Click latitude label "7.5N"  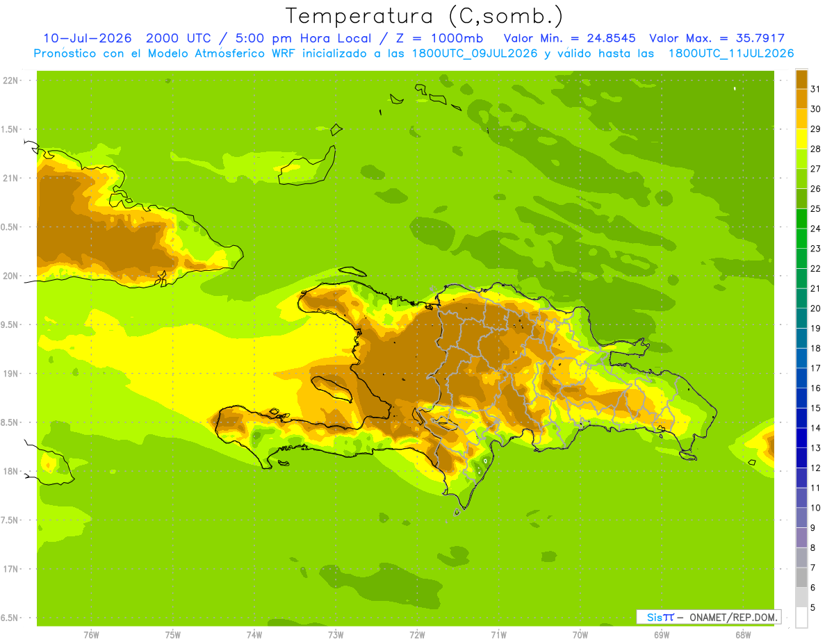pos(10,520)
